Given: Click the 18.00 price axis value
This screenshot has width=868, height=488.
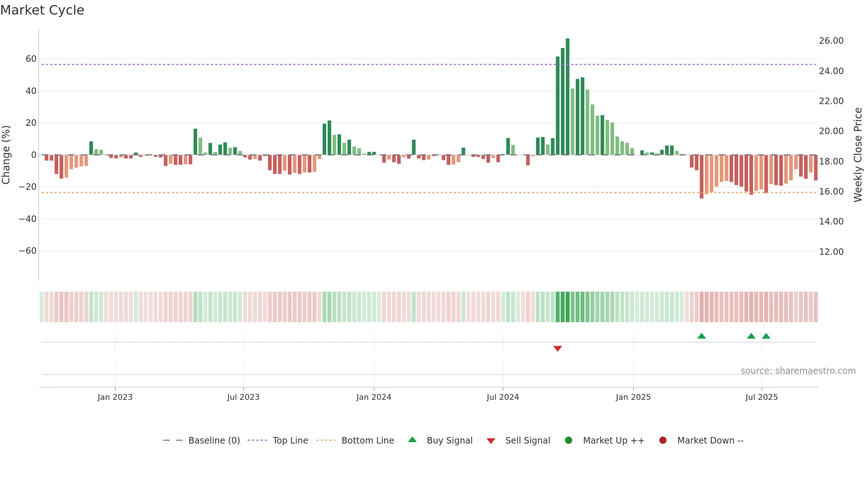Looking at the screenshot, I should point(831,162).
